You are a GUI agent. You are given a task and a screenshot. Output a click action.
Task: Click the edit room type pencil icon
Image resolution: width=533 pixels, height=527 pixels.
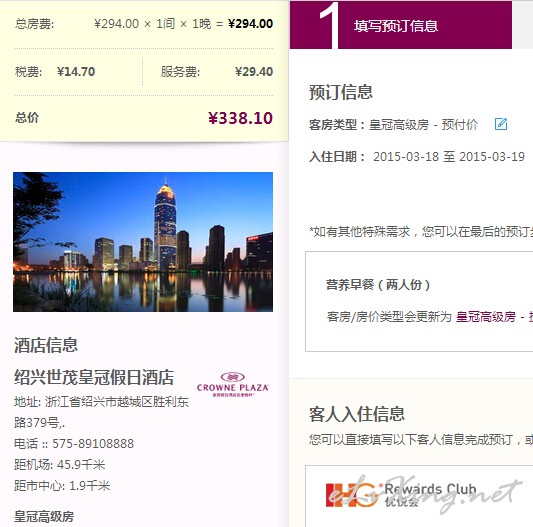point(501,124)
